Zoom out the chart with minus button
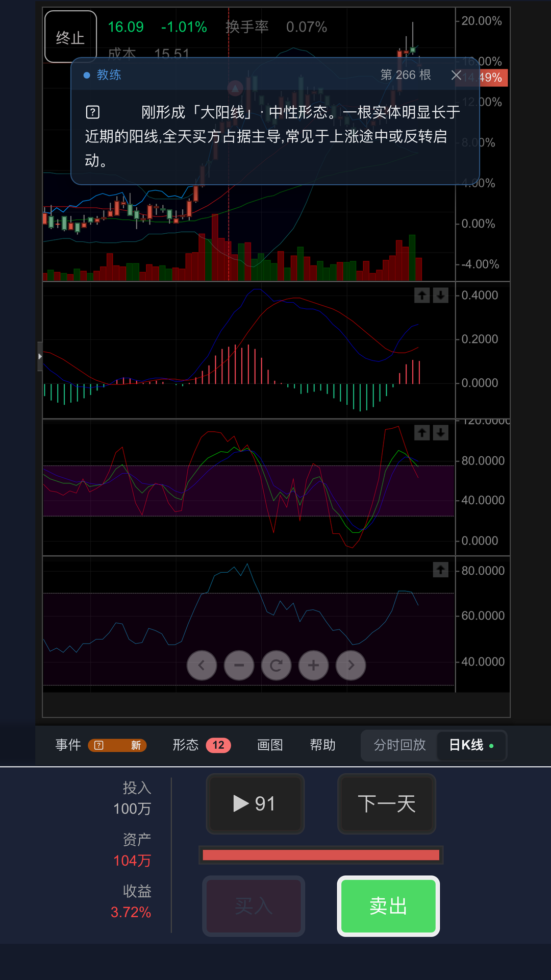Screen dimensions: 551x980 239,665
